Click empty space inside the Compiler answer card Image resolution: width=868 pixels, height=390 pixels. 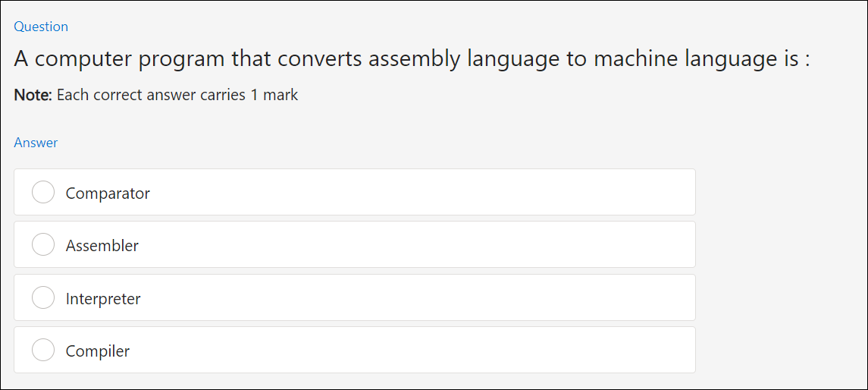[421, 350]
